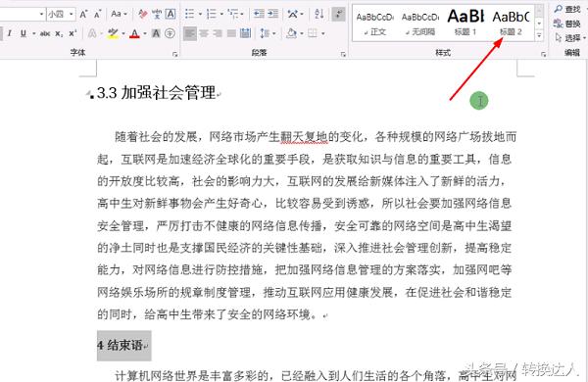588x382 pixels.
Task: Open line and paragraph spacing
Action: click(x=265, y=33)
